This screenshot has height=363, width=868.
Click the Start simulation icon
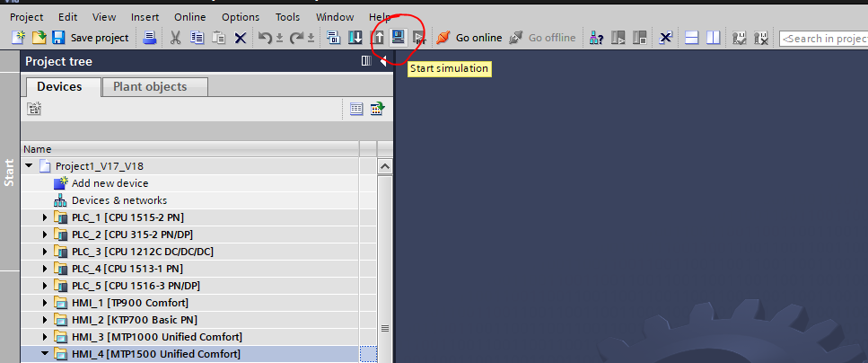(398, 37)
